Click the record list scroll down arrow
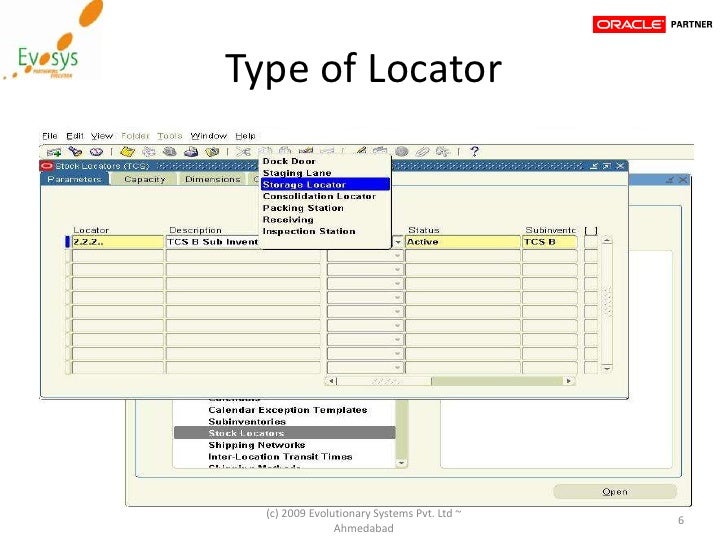The width and height of the screenshot is (728, 546). (607, 368)
